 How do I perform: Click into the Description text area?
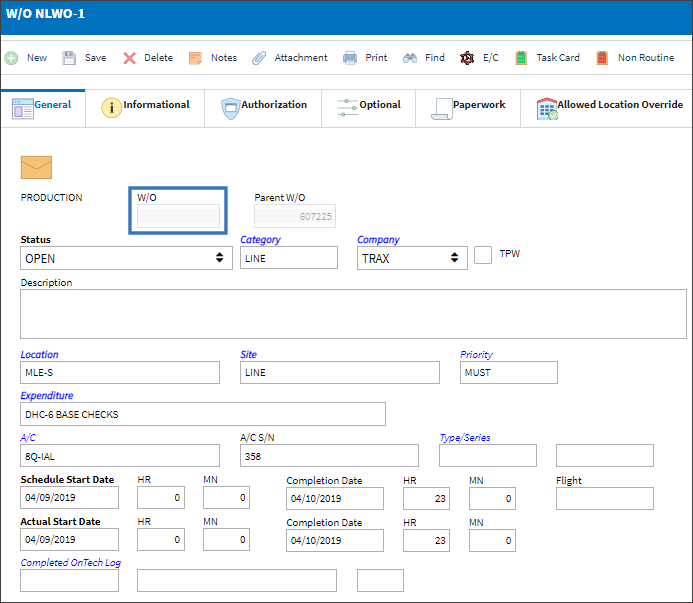coord(353,314)
